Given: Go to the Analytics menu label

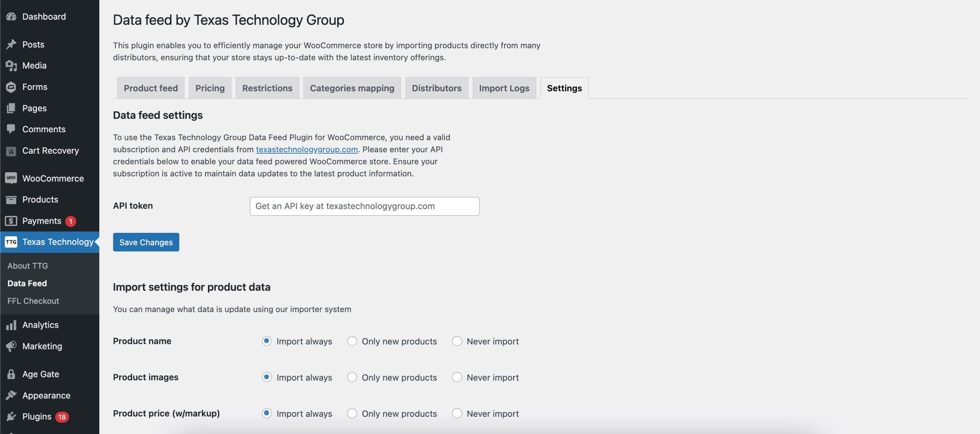Looking at the screenshot, I should coord(41,325).
